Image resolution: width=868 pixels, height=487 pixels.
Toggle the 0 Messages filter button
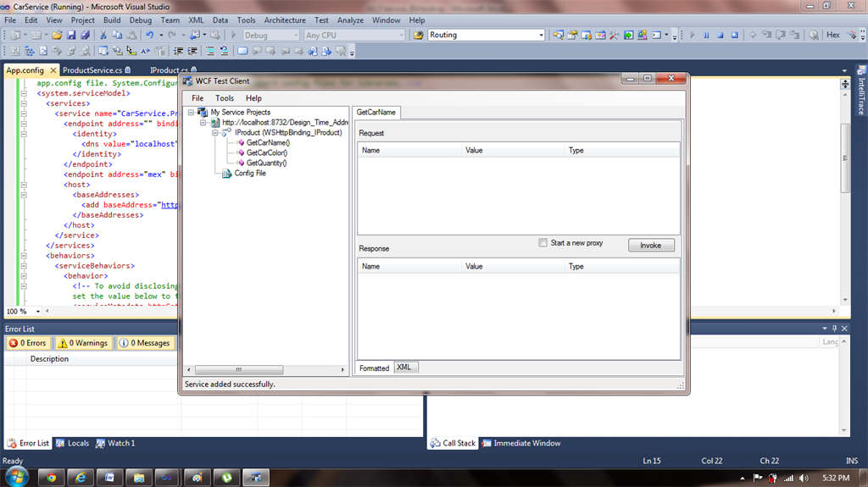(145, 343)
